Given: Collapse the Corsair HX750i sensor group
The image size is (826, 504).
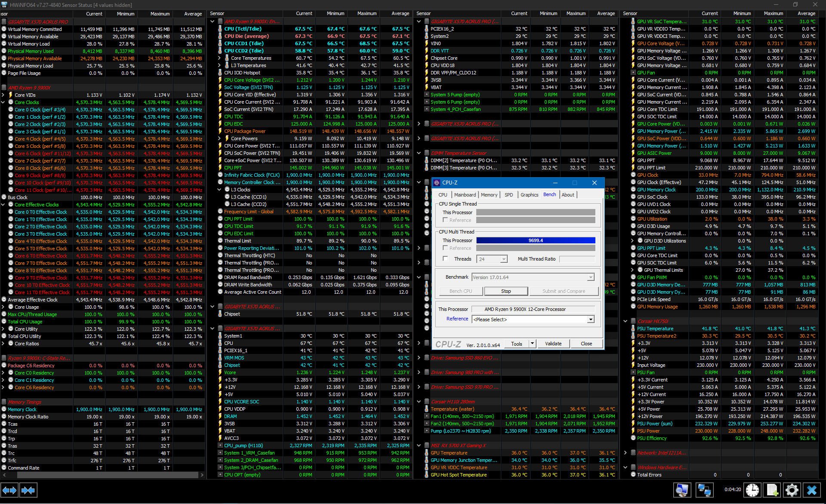Looking at the screenshot, I should tap(626, 321).
